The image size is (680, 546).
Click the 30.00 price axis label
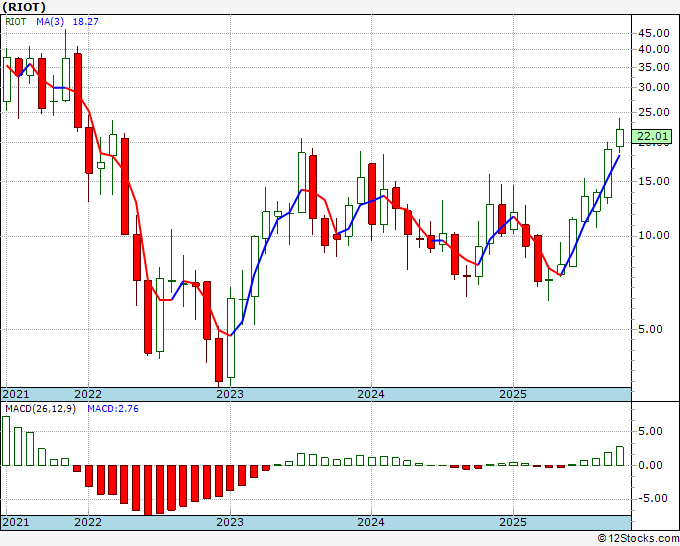(x=654, y=88)
